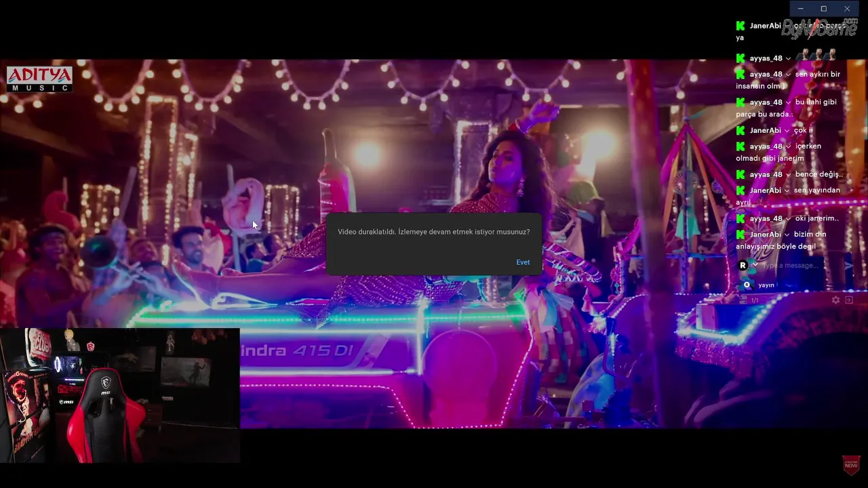Click username JanerAbi on 'çok ii' message
Screen dimensions: 868x488
(765, 130)
